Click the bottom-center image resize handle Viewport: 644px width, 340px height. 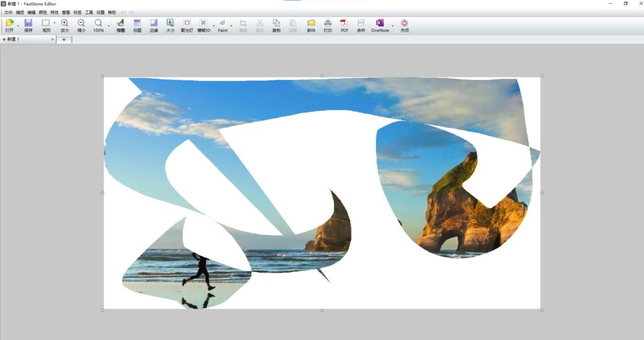coord(322,310)
